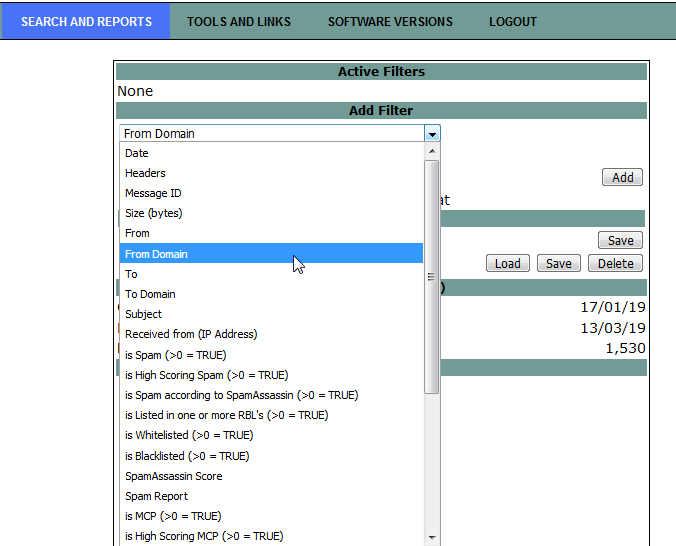The height and width of the screenshot is (546, 676).
Task: Click the dropdown list scroll up arrow
Action: click(x=432, y=151)
